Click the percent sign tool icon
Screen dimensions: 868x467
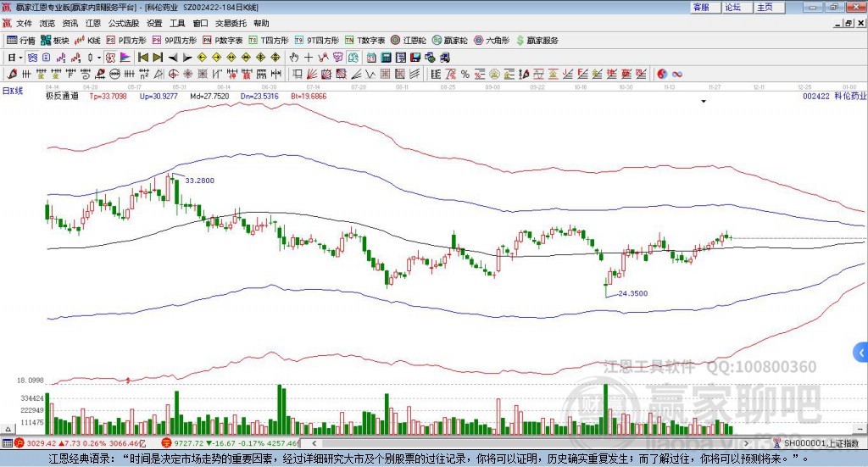click(x=465, y=74)
